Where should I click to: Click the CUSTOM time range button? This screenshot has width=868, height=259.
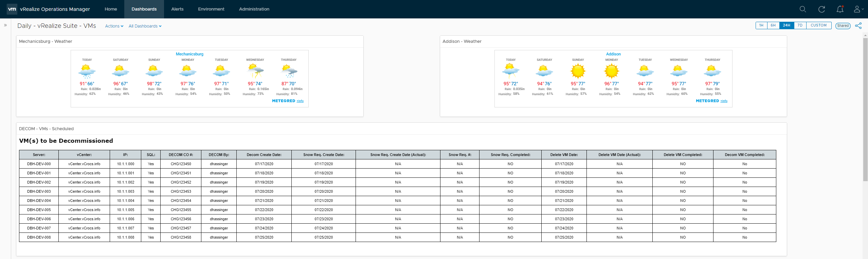(x=818, y=25)
